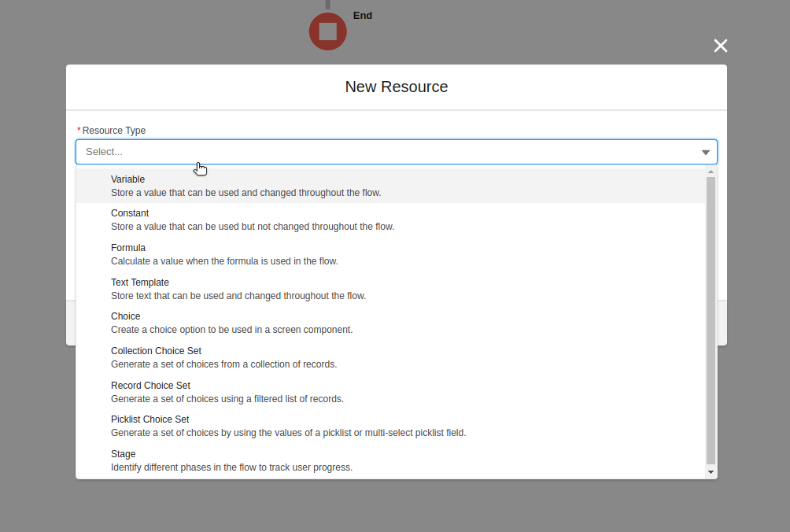The height and width of the screenshot is (532, 790).
Task: Open the Resource Type select combo box
Action: click(x=397, y=151)
